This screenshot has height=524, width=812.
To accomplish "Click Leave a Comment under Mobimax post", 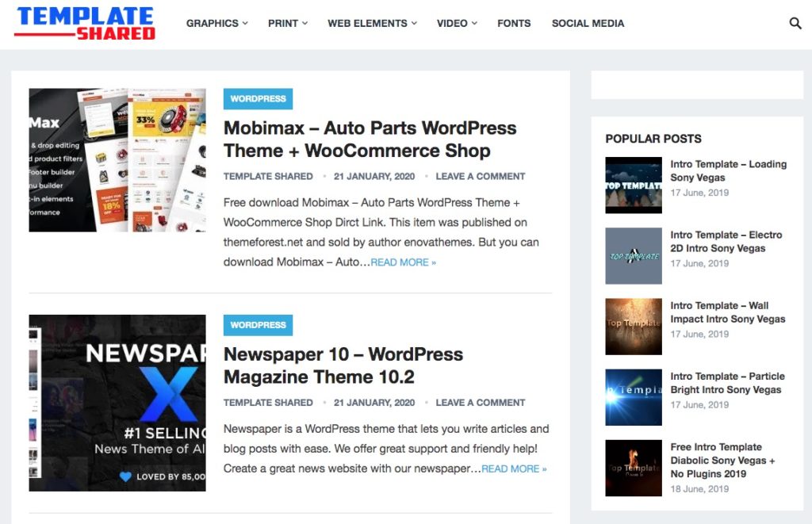I will pyautogui.click(x=480, y=176).
